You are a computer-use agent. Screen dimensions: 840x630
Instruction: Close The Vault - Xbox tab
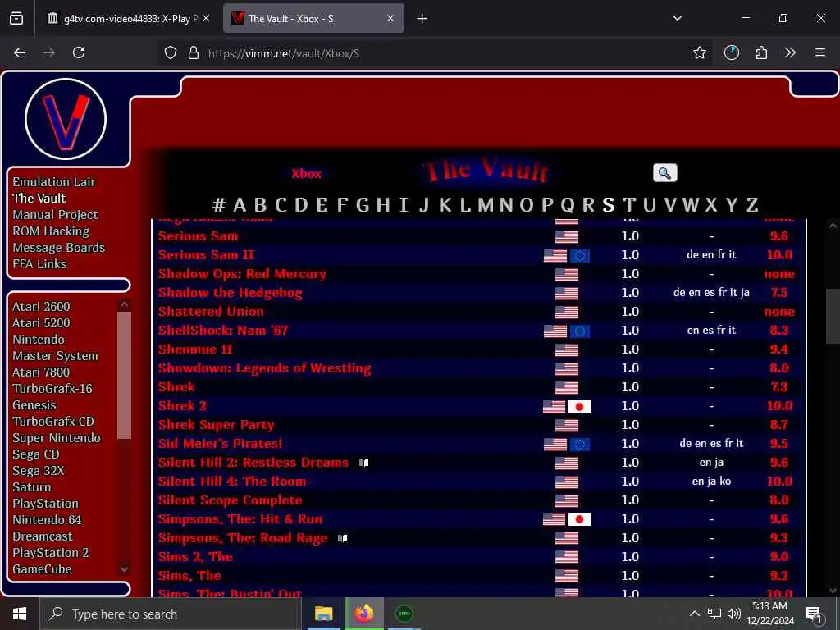pos(390,18)
